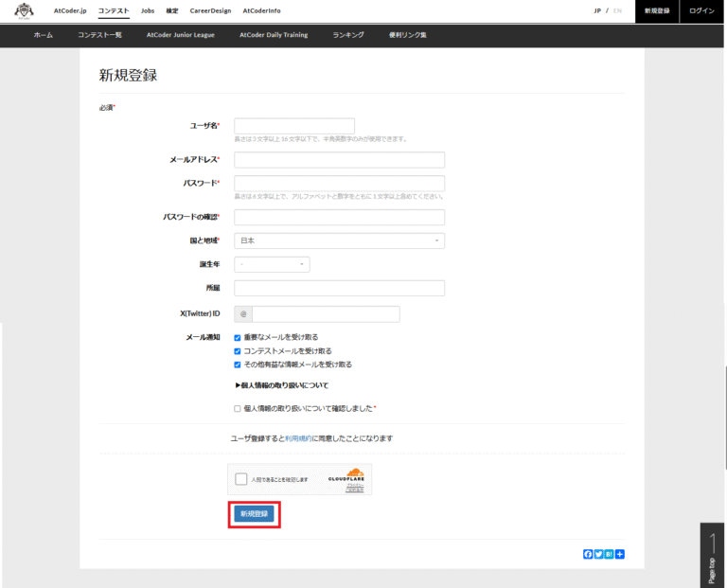Open the コンテスト一覧 navigation tab
727x588 pixels.
click(x=100, y=35)
